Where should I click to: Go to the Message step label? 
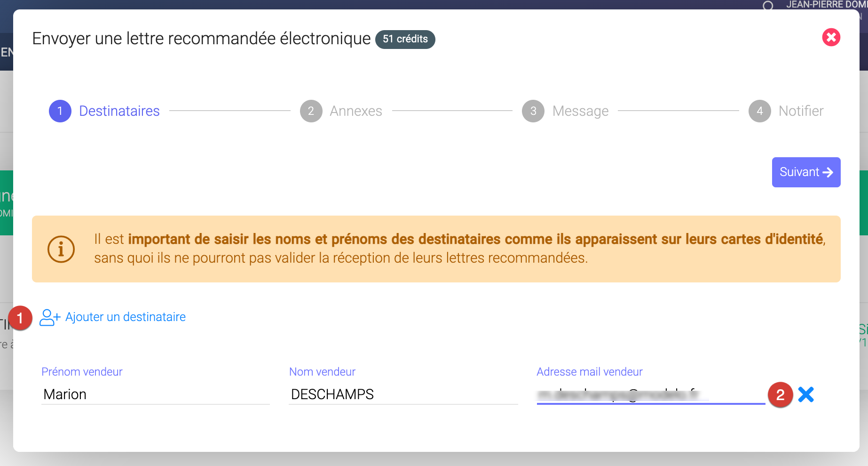580,111
